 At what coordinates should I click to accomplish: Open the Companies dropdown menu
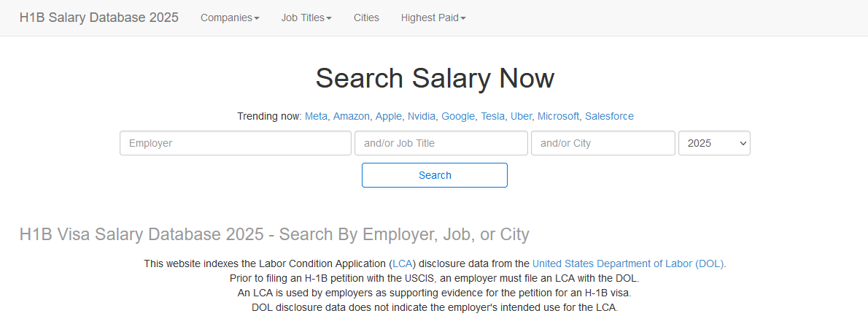(x=230, y=18)
